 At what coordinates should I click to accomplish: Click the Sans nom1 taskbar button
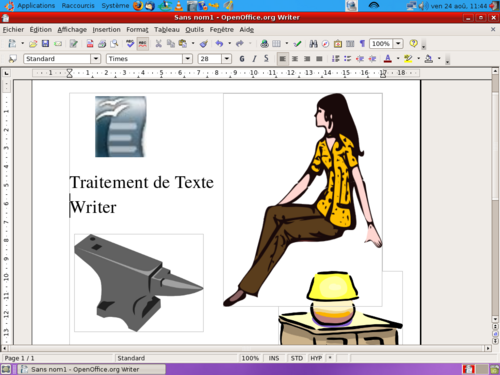click(x=92, y=369)
